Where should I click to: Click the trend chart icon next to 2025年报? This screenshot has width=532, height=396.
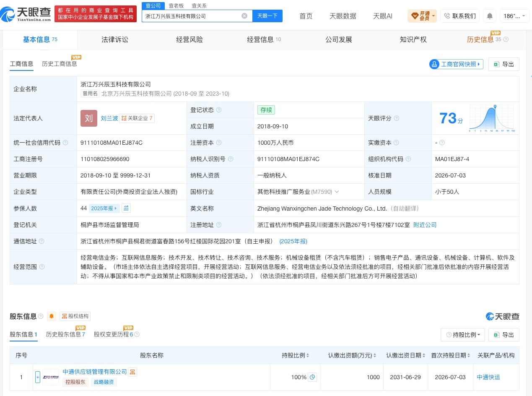coord(126,208)
